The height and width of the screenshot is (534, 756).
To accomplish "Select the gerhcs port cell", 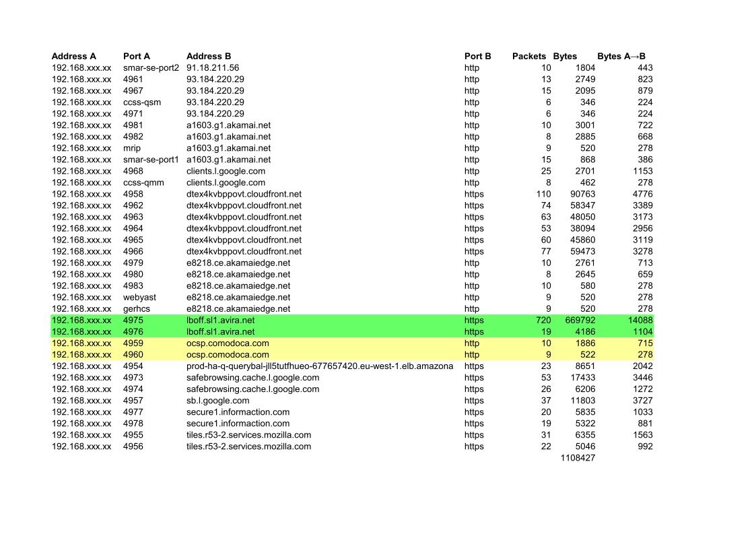I will click(x=137, y=308).
